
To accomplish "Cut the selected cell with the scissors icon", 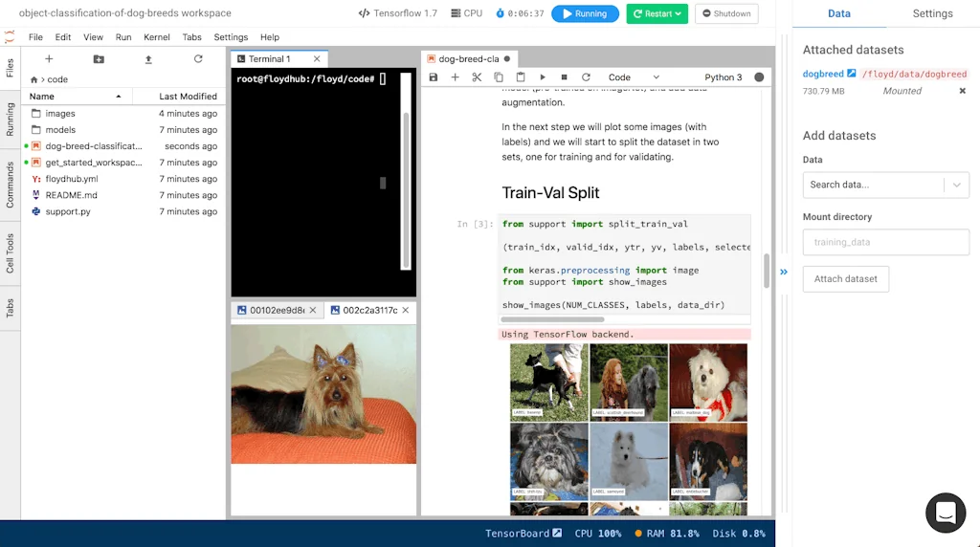I will click(x=477, y=77).
